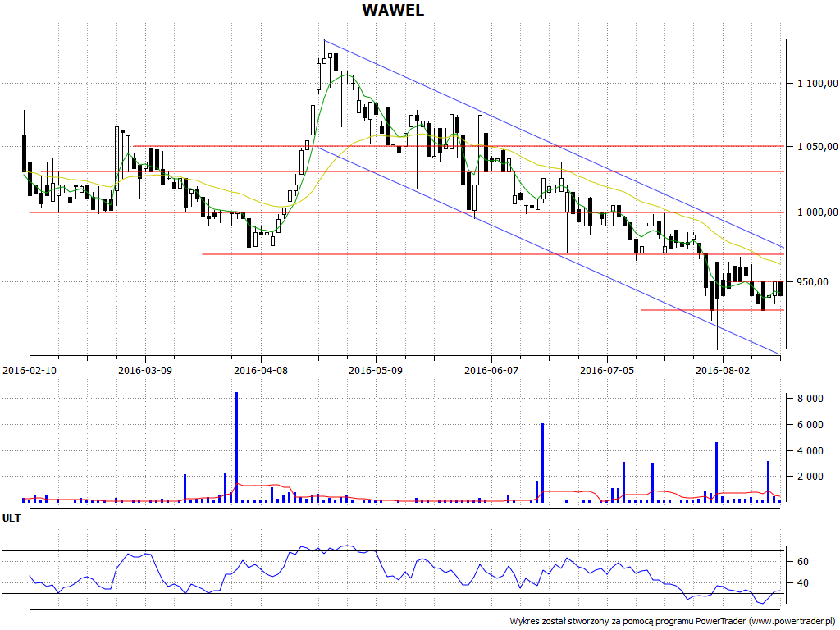Click the 2 000 volume axis label
The height and width of the screenshot is (630, 840).
810,477
